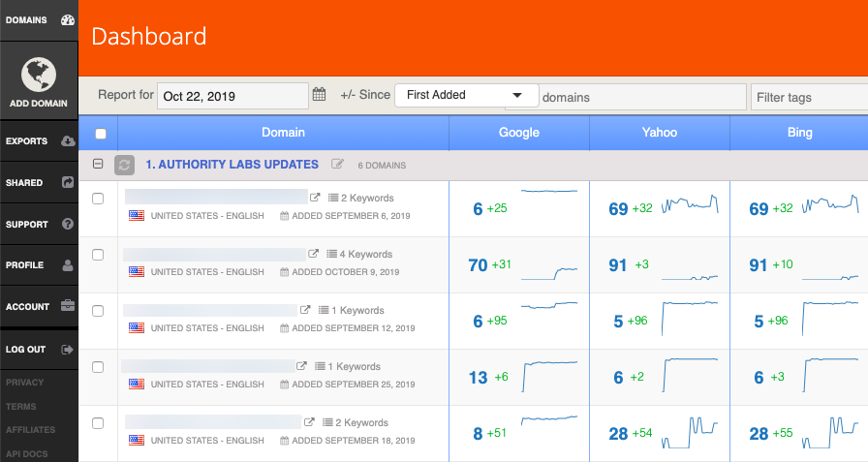Click the Affiliates link
The width and height of the screenshot is (868, 462).
coord(30,430)
